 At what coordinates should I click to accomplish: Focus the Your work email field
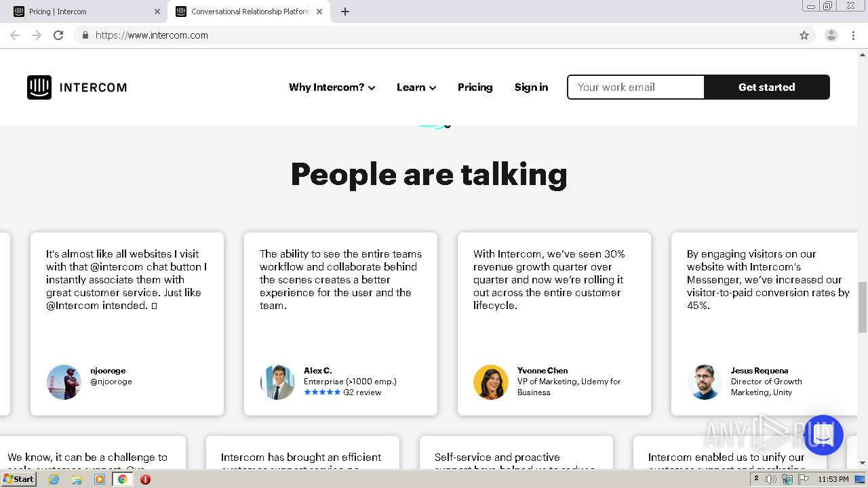click(636, 87)
